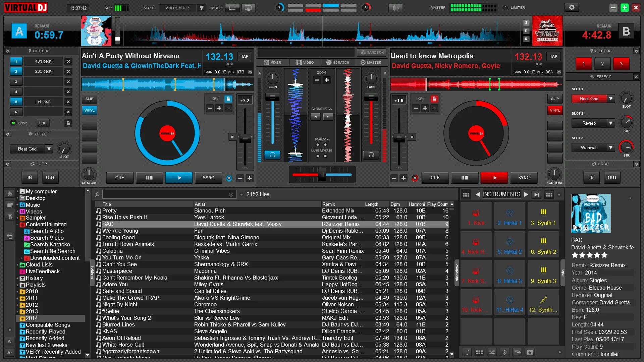The image size is (644, 362).
Task: Click the microphone icon below sampler pads
Action: tap(504, 352)
